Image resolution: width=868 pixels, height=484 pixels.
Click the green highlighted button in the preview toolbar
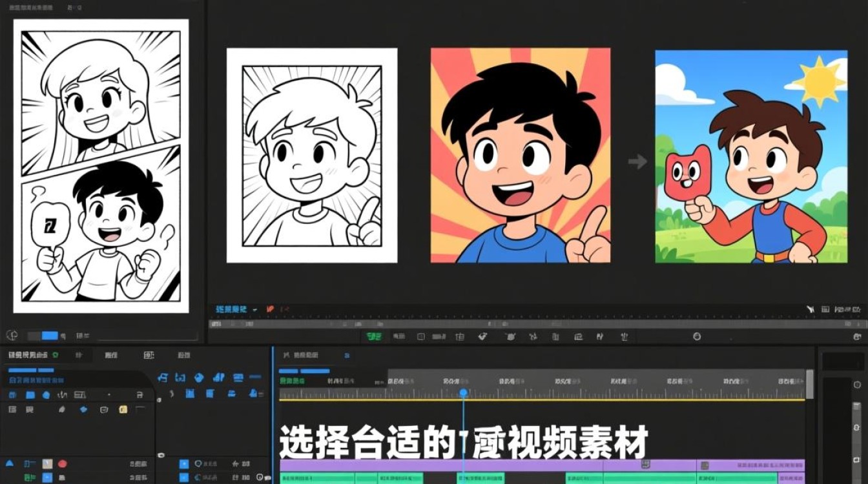pos(374,336)
